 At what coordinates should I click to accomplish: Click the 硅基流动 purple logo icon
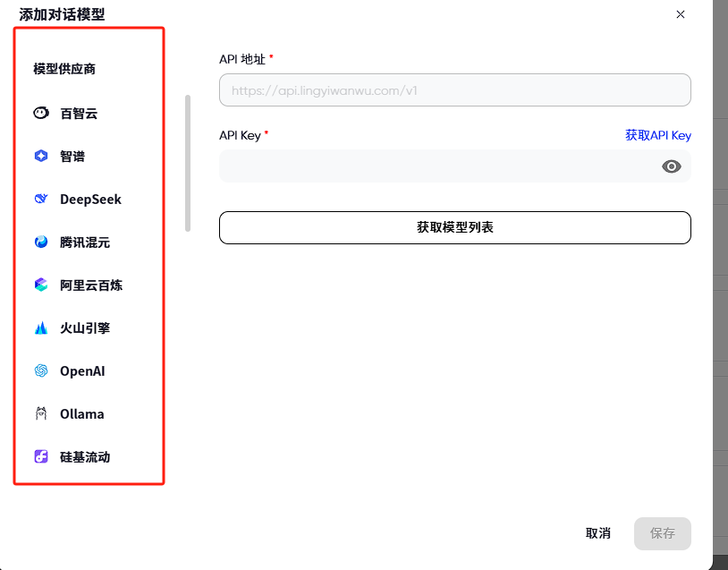click(x=41, y=457)
